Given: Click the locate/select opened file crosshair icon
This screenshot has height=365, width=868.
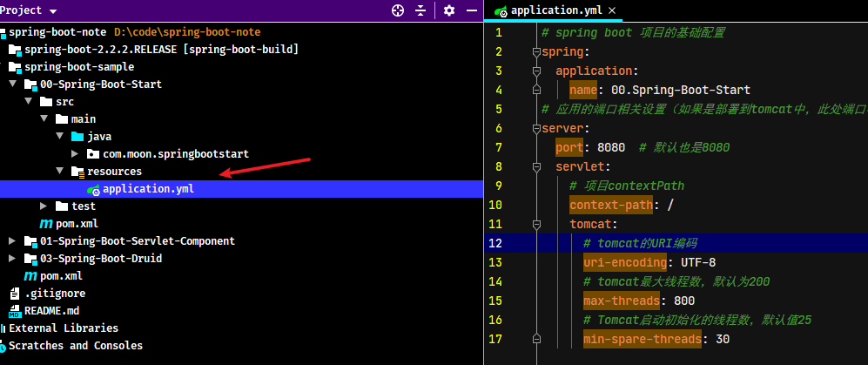Looking at the screenshot, I should click(398, 10).
